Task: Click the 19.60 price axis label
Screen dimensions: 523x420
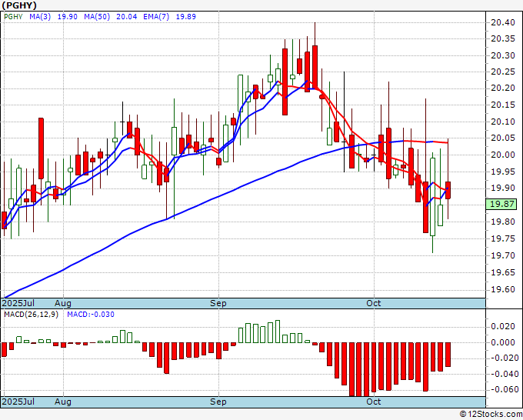Action: coord(503,289)
